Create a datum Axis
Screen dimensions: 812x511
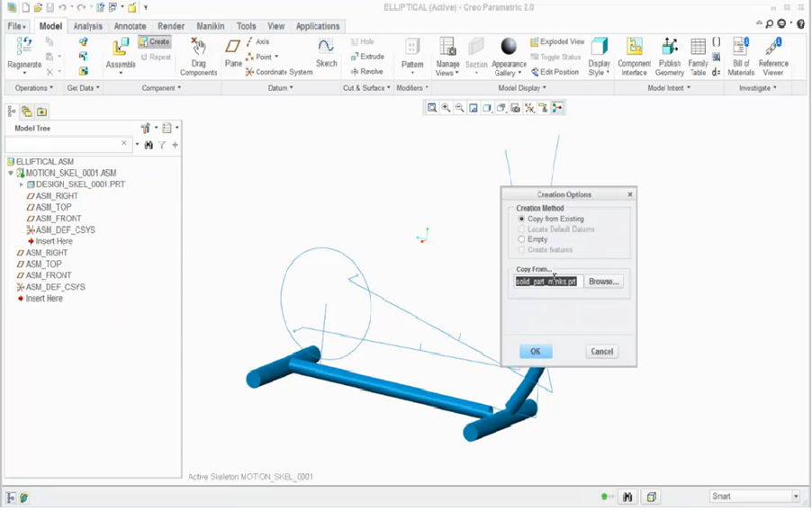click(257, 41)
